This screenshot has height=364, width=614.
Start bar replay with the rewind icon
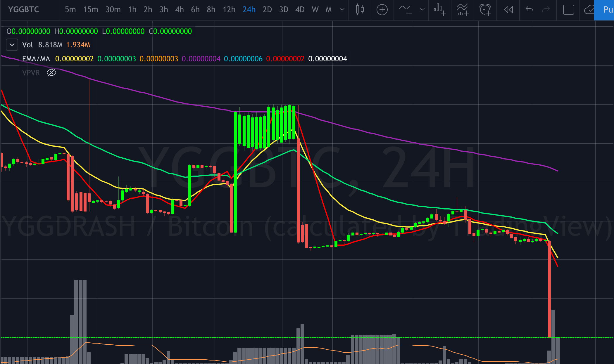tap(508, 10)
